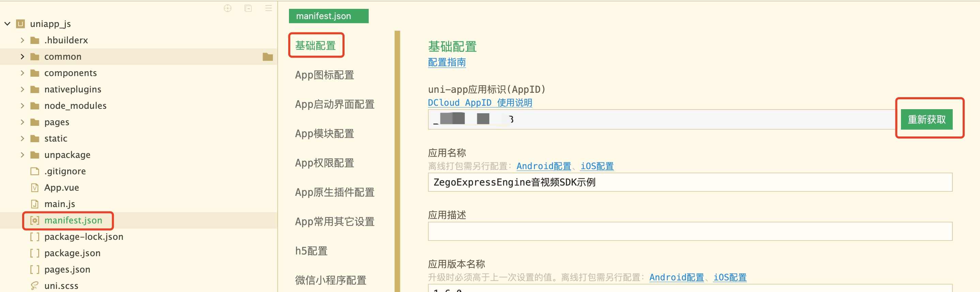Open the App图标配置 section
Viewport: 980px width, 292px height.
[x=324, y=75]
